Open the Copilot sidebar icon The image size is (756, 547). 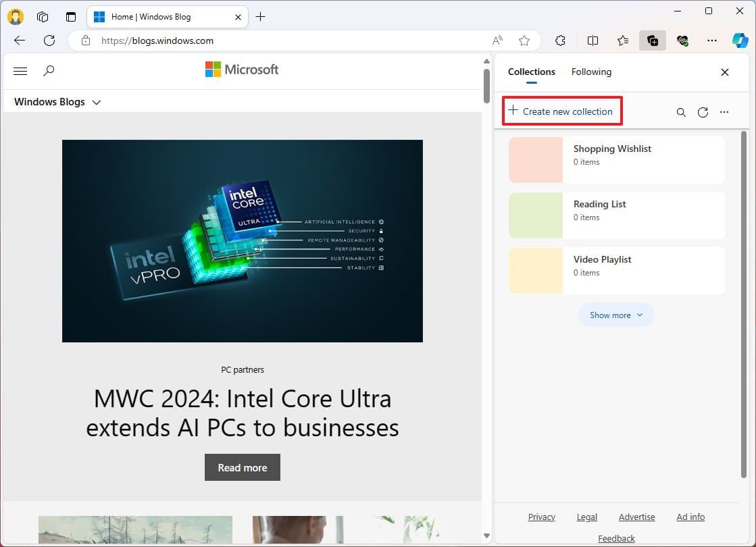click(x=740, y=41)
